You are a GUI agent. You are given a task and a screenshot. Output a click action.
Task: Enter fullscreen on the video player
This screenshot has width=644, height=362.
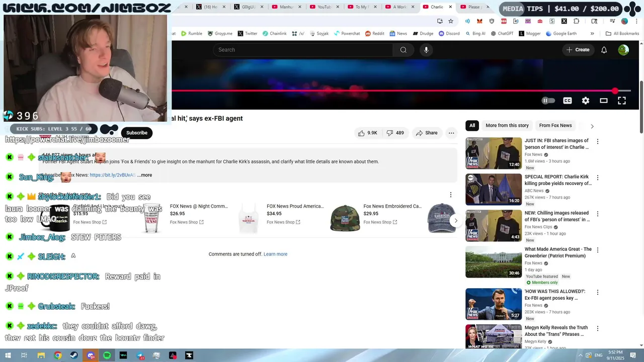point(622,101)
